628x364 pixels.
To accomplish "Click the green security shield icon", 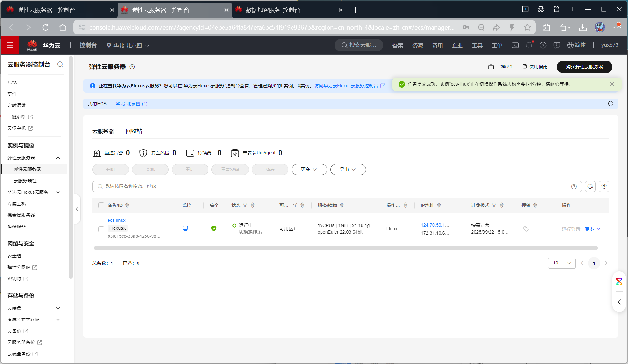I will pyautogui.click(x=214, y=228).
